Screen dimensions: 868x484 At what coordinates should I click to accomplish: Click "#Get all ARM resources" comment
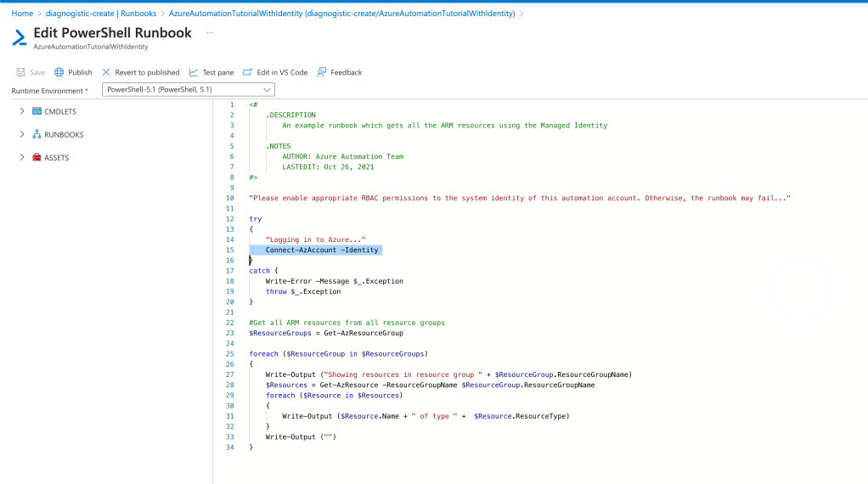[x=347, y=323]
